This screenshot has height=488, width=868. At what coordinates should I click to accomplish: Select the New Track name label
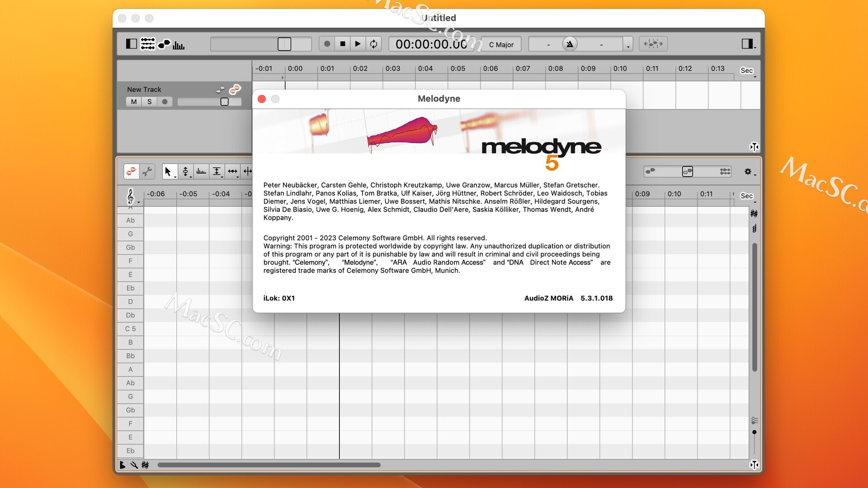[144, 89]
